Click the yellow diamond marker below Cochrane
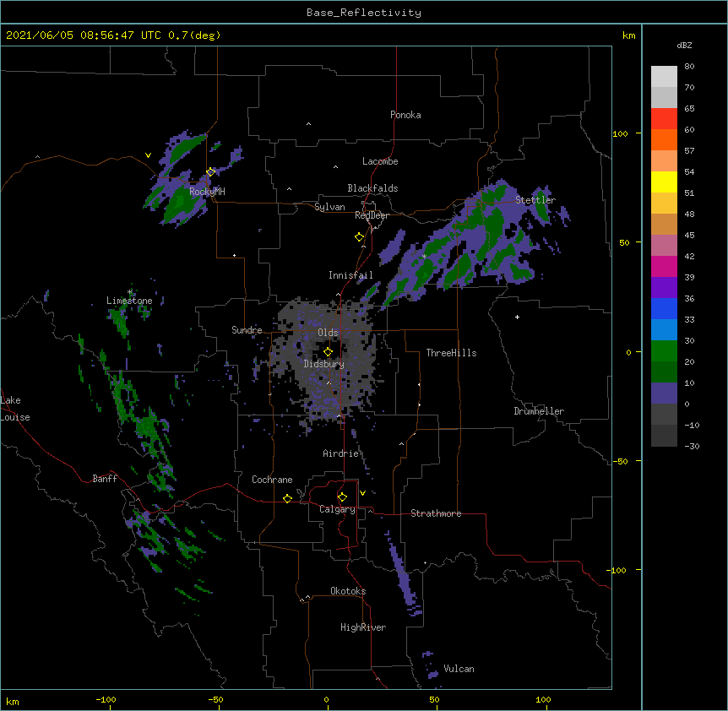Screen dimensions: 728x711 pyautogui.click(x=287, y=498)
